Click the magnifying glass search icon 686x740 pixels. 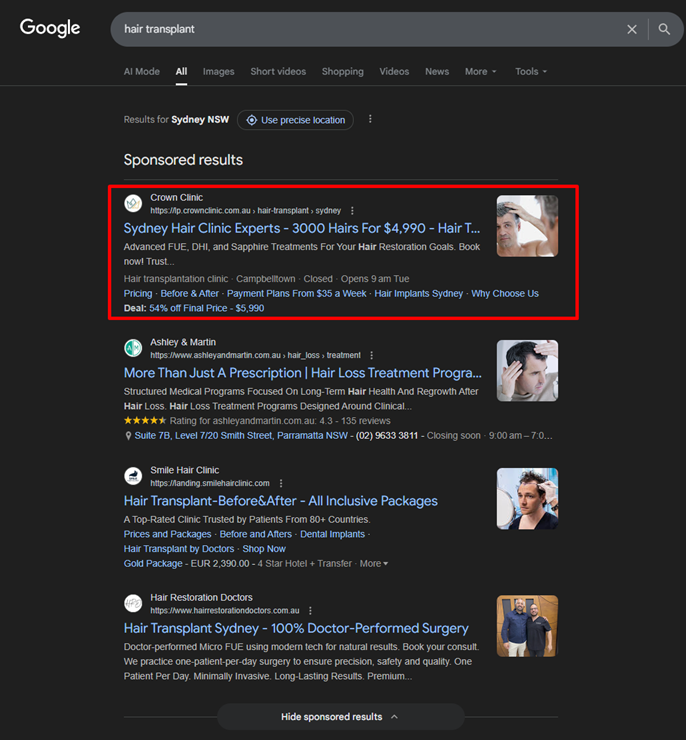[664, 30]
